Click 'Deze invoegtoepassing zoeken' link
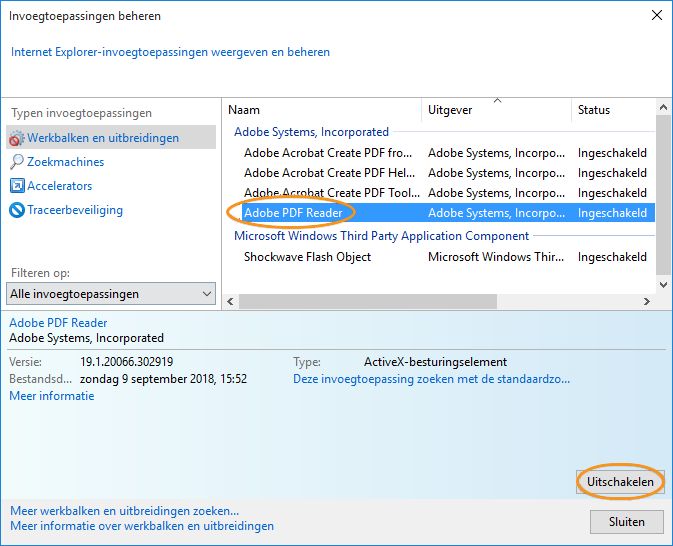This screenshot has height=546, width=673. pyautogui.click(x=431, y=380)
